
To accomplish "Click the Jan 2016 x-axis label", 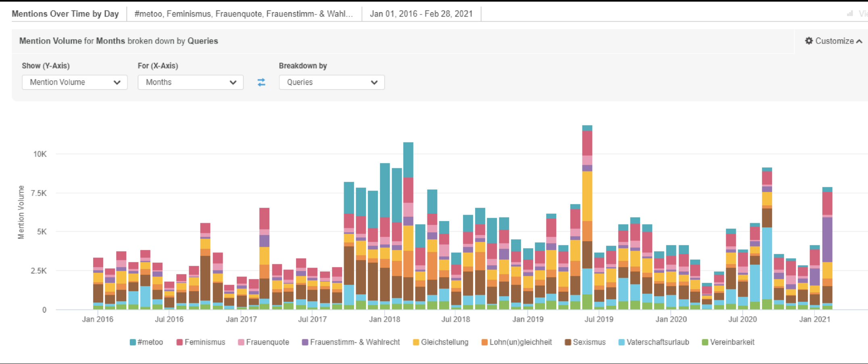I will pos(98,319).
